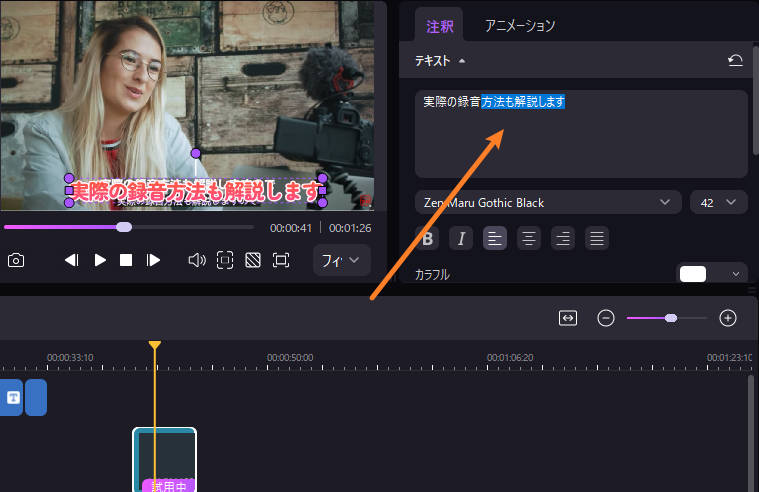
Task: Click the 00:01:06:20 ruler mark
Action: [510, 358]
